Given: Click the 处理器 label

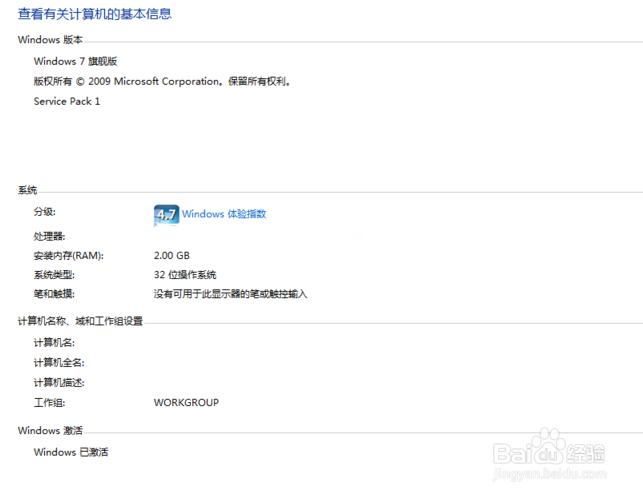Looking at the screenshot, I should click(x=49, y=237).
